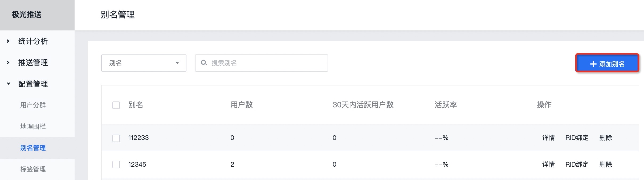Expand 推送管理 via its arrow
This screenshot has width=644, height=180.
(8, 62)
